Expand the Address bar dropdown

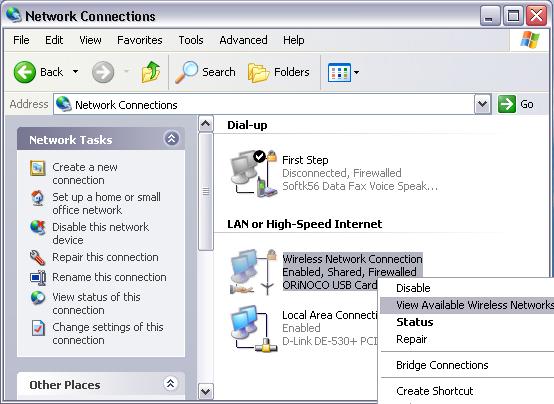pyautogui.click(x=483, y=104)
